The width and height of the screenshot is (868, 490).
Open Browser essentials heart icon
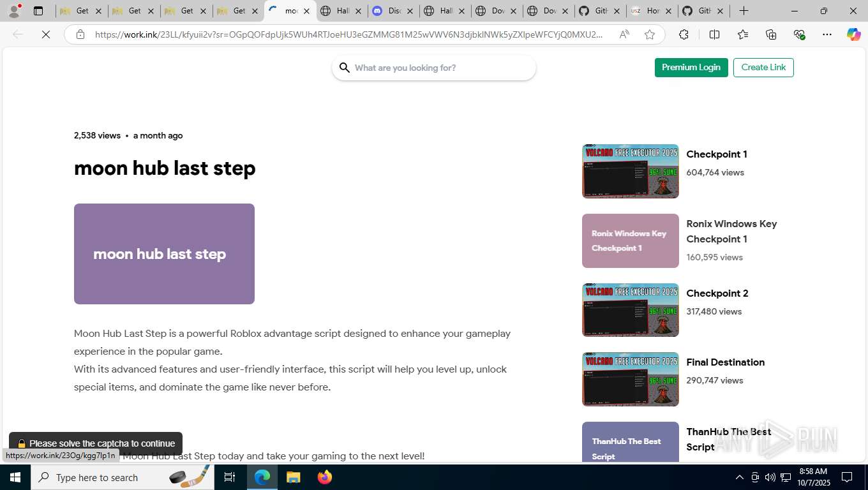point(799,34)
